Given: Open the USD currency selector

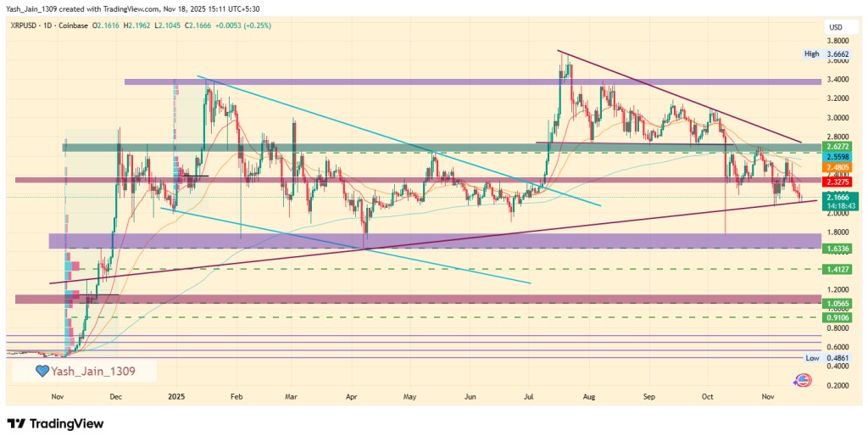Looking at the screenshot, I should tap(835, 27).
